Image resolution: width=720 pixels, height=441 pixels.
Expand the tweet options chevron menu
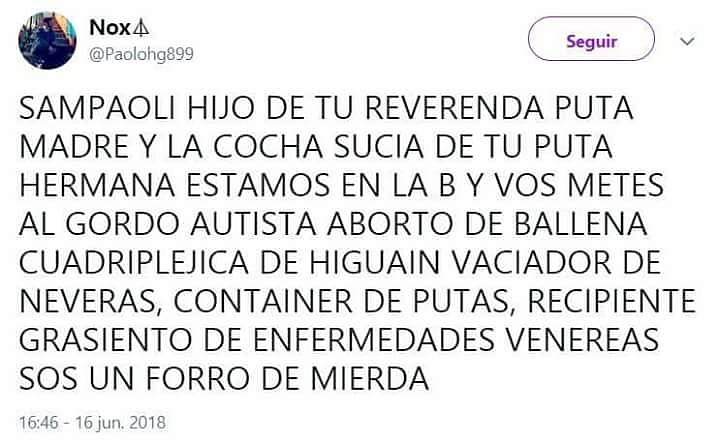tap(687, 41)
